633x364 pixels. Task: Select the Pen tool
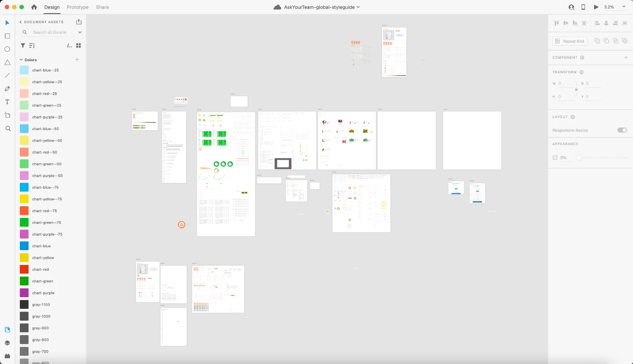(x=7, y=89)
